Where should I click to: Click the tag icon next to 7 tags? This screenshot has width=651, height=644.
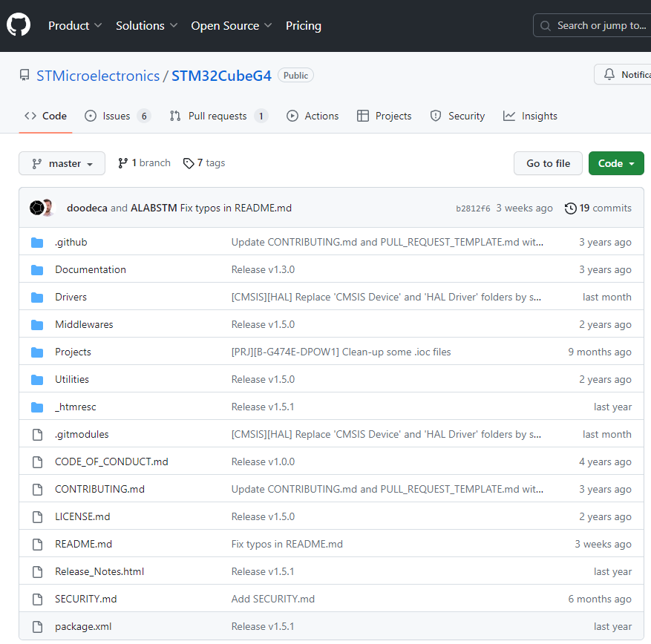point(189,163)
